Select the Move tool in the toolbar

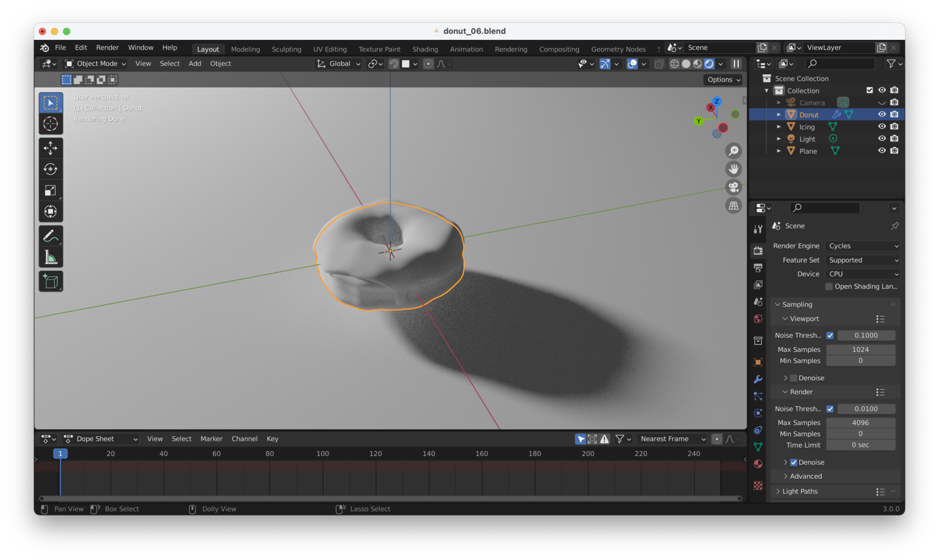pyautogui.click(x=51, y=148)
